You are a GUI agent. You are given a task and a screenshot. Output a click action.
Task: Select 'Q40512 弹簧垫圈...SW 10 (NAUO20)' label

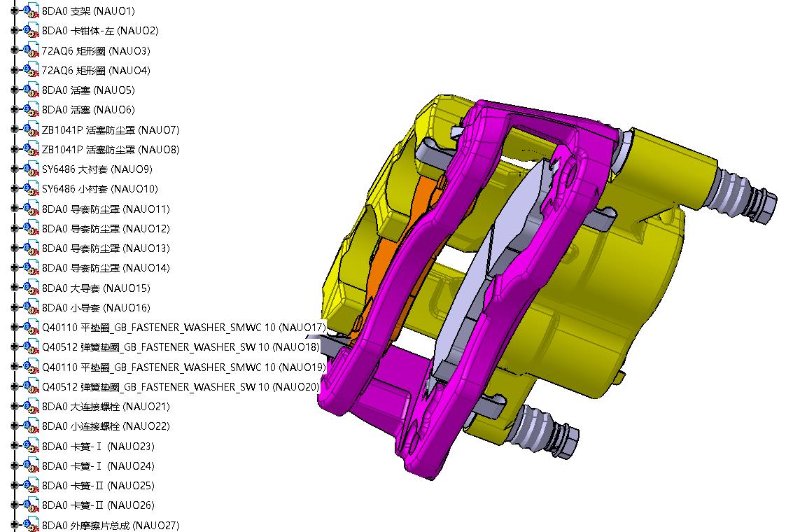(x=181, y=387)
